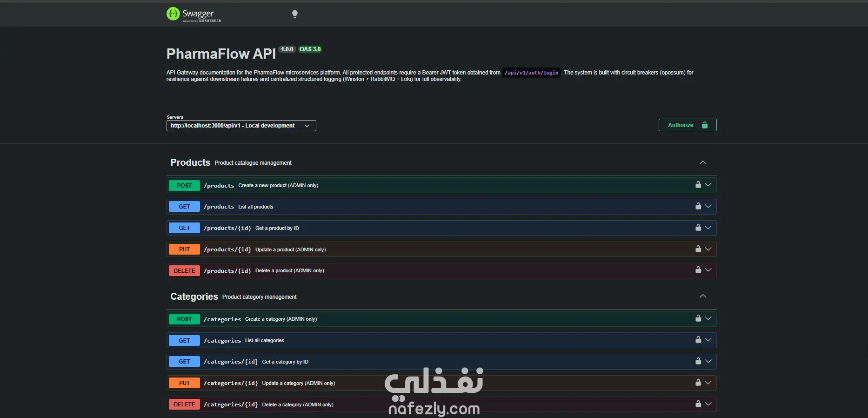This screenshot has width=868, height=418.
Task: Click PUT badge for Update a product
Action: pos(184,249)
